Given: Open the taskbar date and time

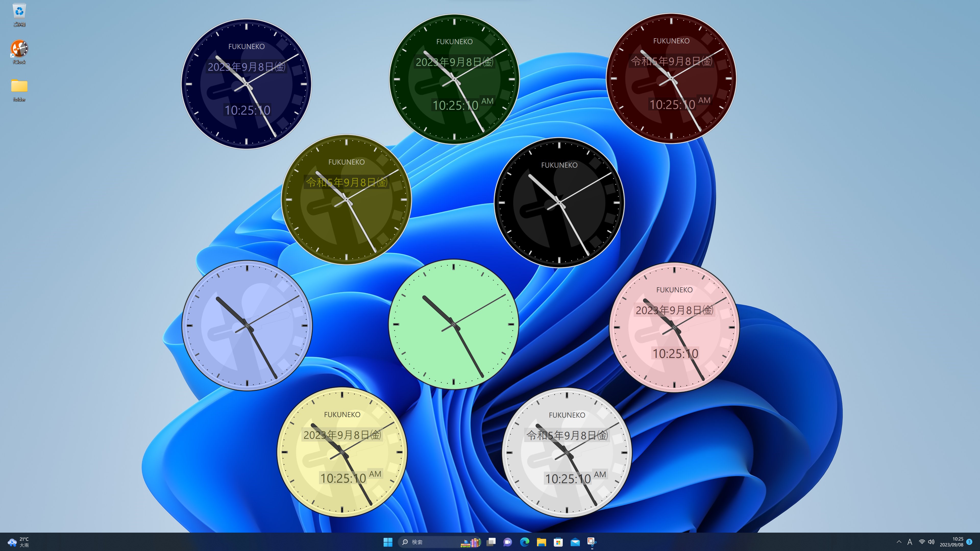Looking at the screenshot, I should [x=952, y=542].
